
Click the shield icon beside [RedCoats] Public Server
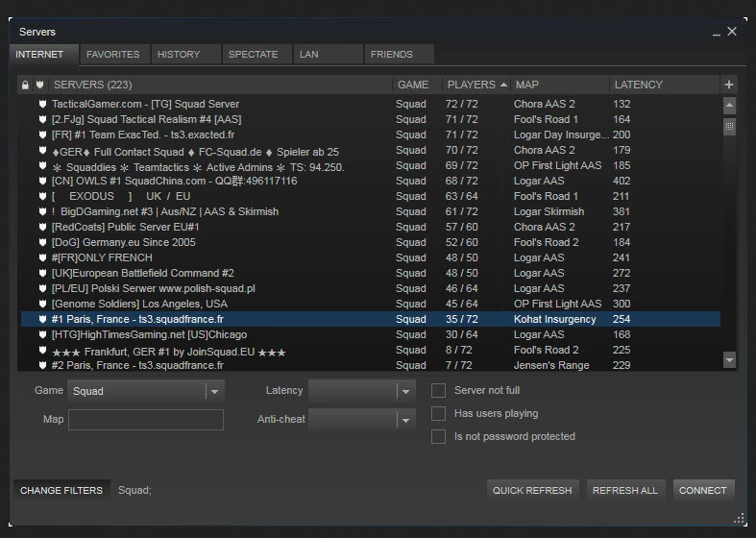coord(42,227)
